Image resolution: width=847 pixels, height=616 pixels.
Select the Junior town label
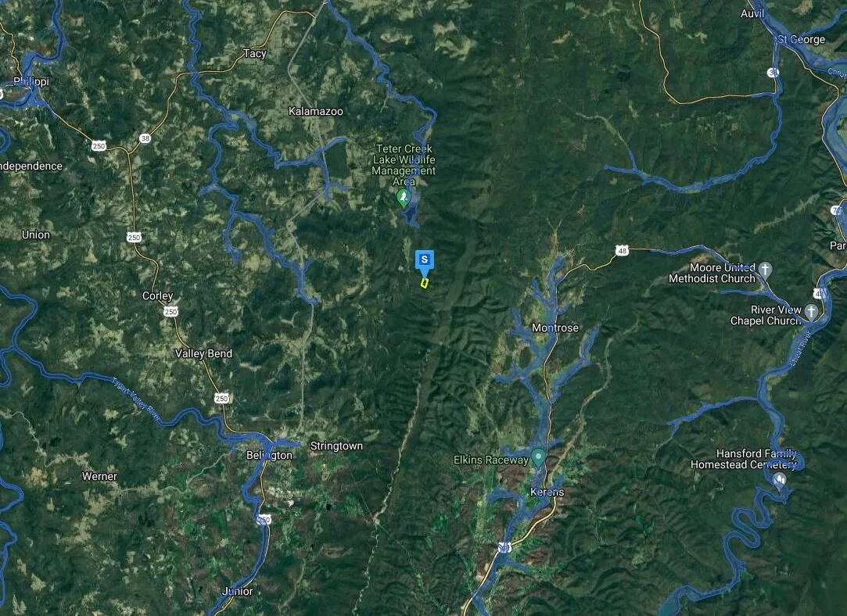pyautogui.click(x=237, y=591)
